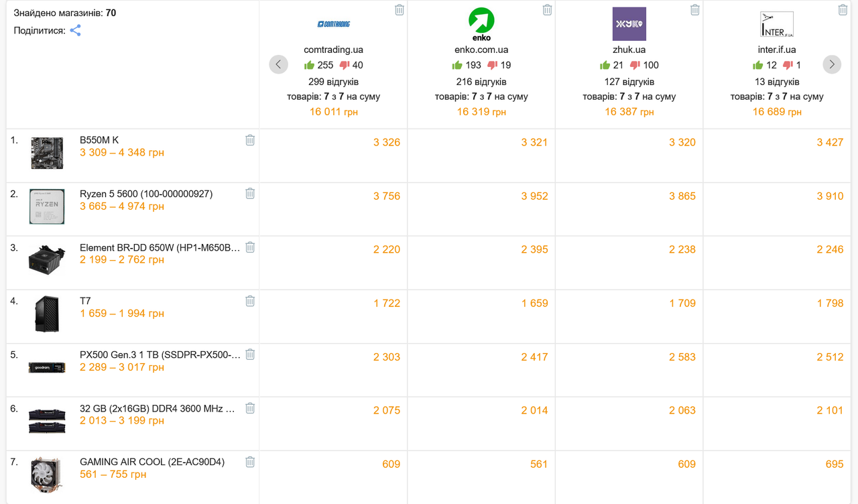The image size is (858, 504).
Task: Open the inter.if.ua store link
Action: point(777,50)
